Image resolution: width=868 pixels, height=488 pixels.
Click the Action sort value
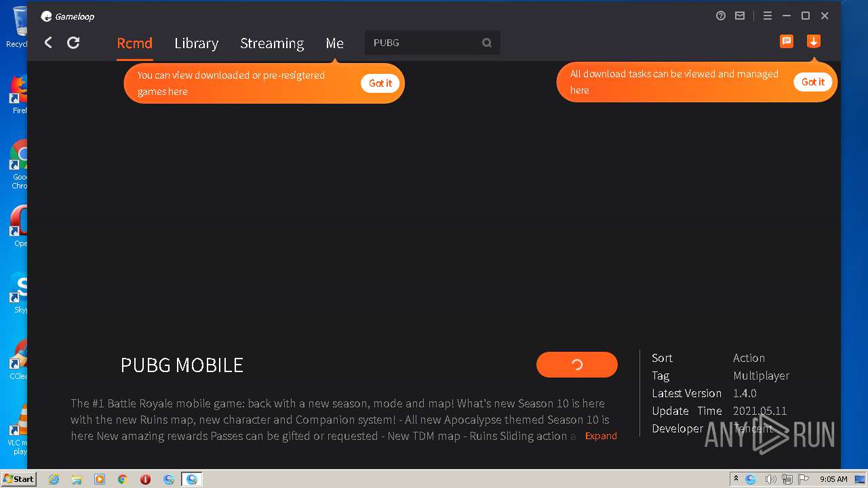pyautogui.click(x=749, y=358)
